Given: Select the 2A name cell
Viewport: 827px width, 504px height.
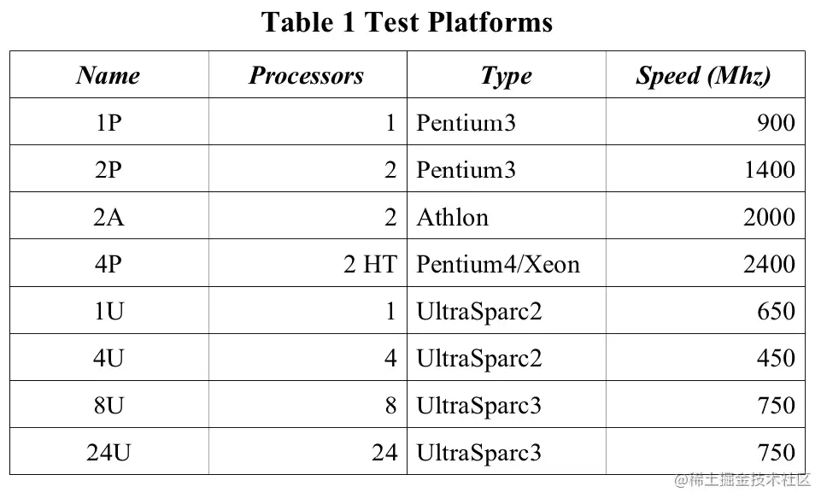Looking at the screenshot, I should (109, 217).
